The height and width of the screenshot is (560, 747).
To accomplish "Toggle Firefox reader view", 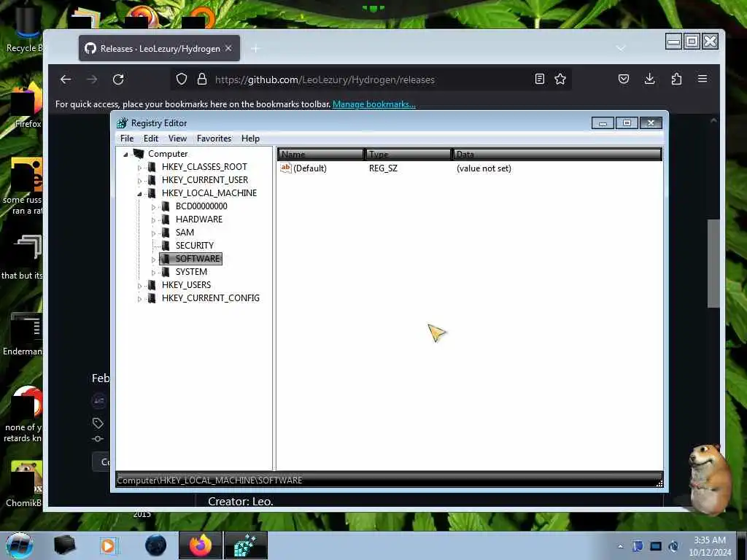I will [539, 79].
